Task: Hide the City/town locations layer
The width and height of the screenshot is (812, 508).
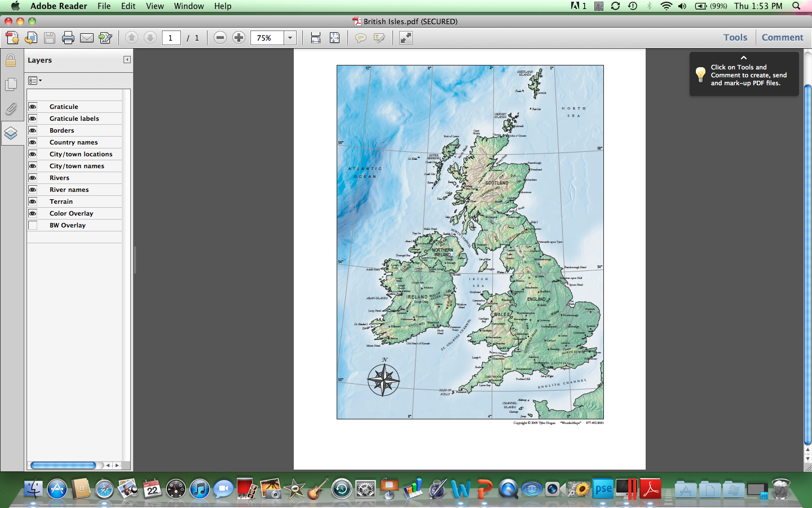Action: click(x=33, y=154)
